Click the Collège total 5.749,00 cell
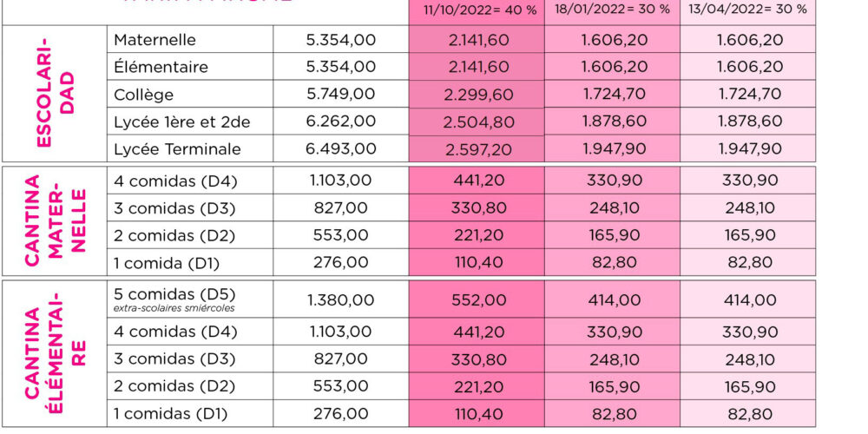Screen dimensions: 868x434 (341, 95)
